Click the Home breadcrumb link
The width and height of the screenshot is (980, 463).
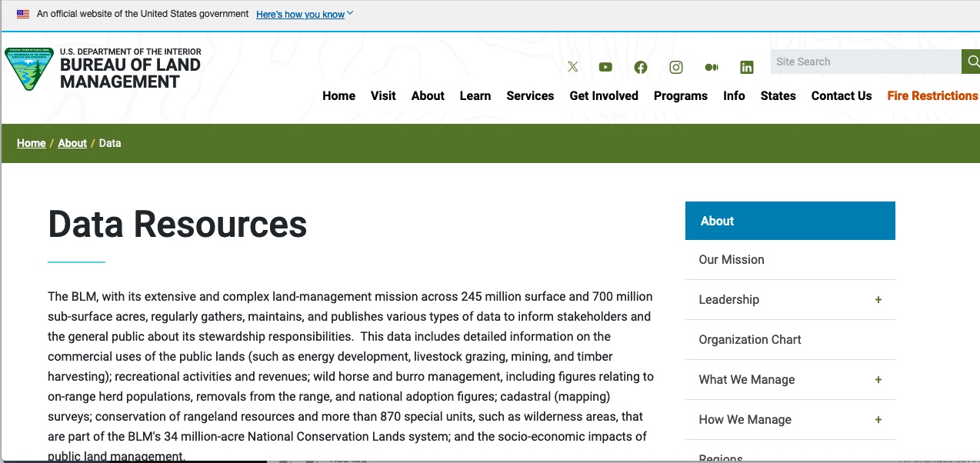coord(31,143)
